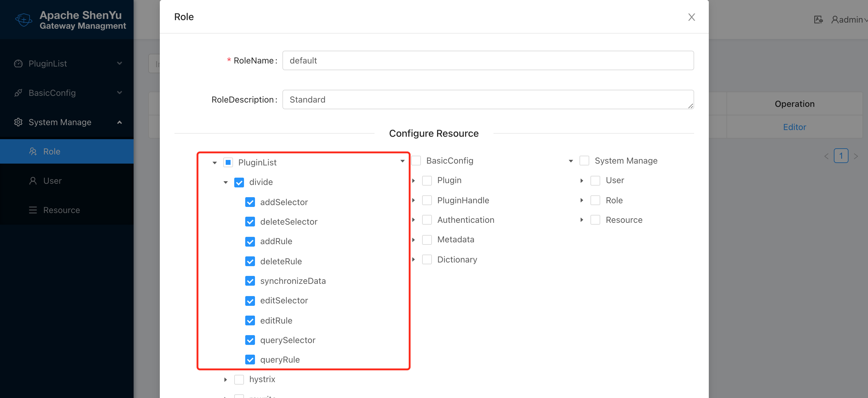The width and height of the screenshot is (868, 398).
Task: Click the Apache ShenYu logo icon
Action: (23, 20)
